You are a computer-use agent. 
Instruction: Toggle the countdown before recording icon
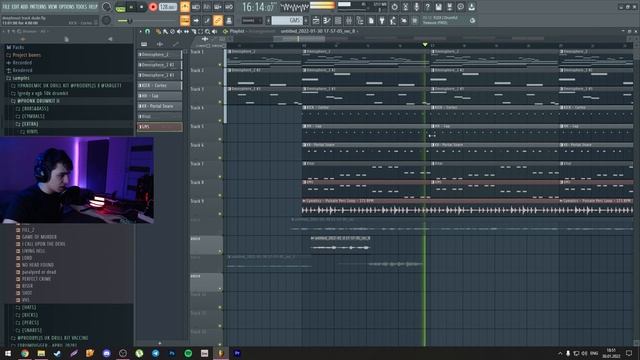pos(207,7)
